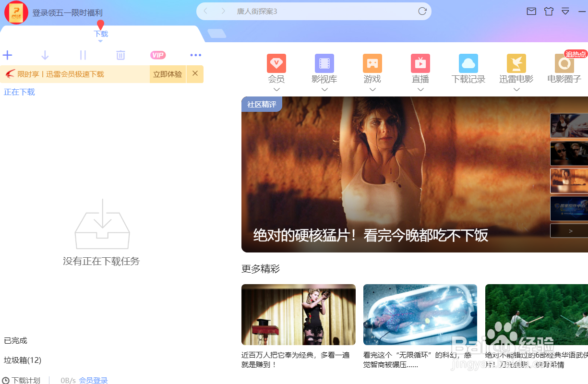
Task: Expand the dropdown under 会员
Action: click(x=276, y=89)
